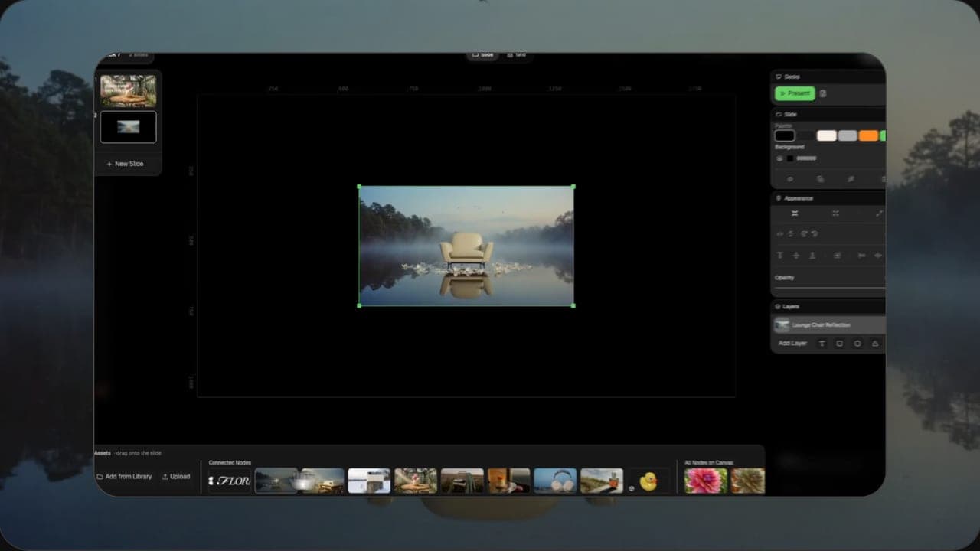This screenshot has width=980, height=551.
Task: Select the first slide thumbnail
Action: 129,91
